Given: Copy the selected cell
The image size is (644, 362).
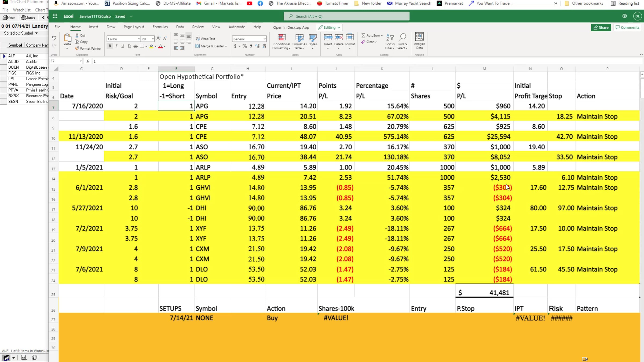Looking at the screenshot, I should tap(81, 42).
